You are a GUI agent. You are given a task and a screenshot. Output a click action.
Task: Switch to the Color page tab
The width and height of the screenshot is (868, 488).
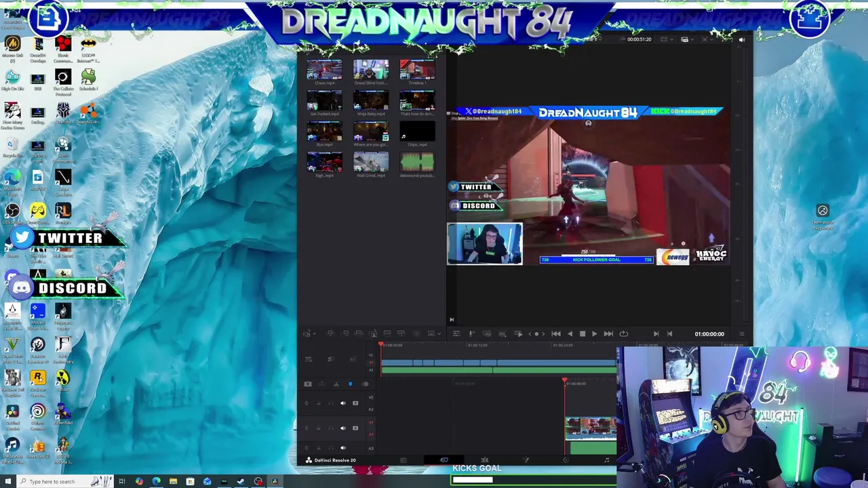(566, 460)
